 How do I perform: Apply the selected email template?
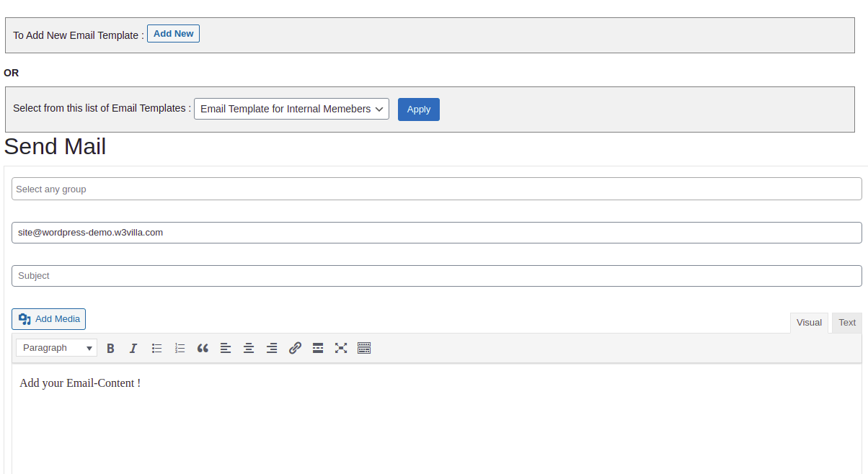(419, 109)
